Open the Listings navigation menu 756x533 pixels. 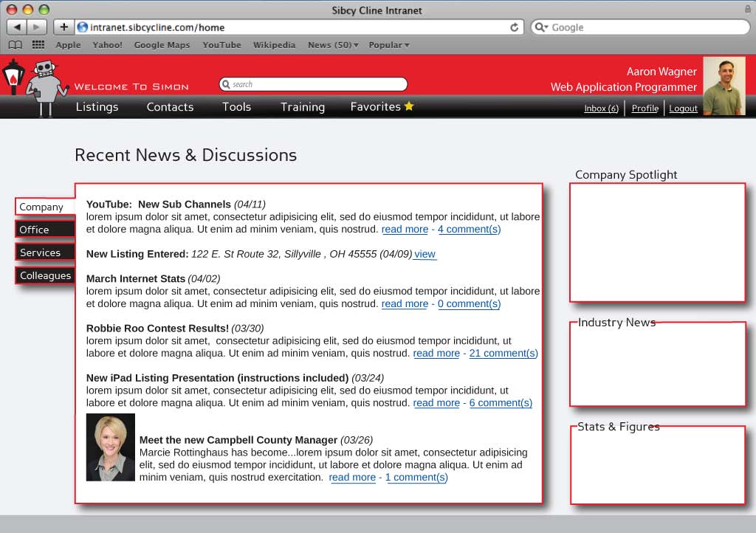97,106
